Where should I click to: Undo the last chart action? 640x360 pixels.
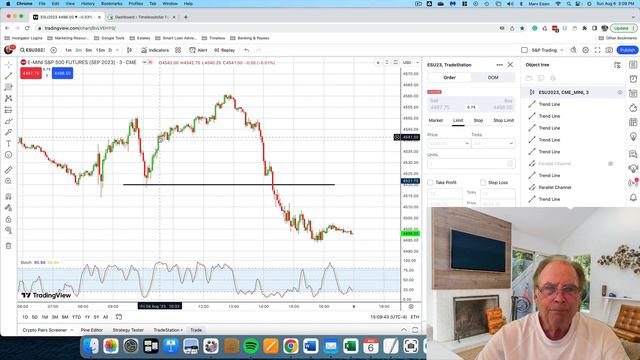point(247,50)
